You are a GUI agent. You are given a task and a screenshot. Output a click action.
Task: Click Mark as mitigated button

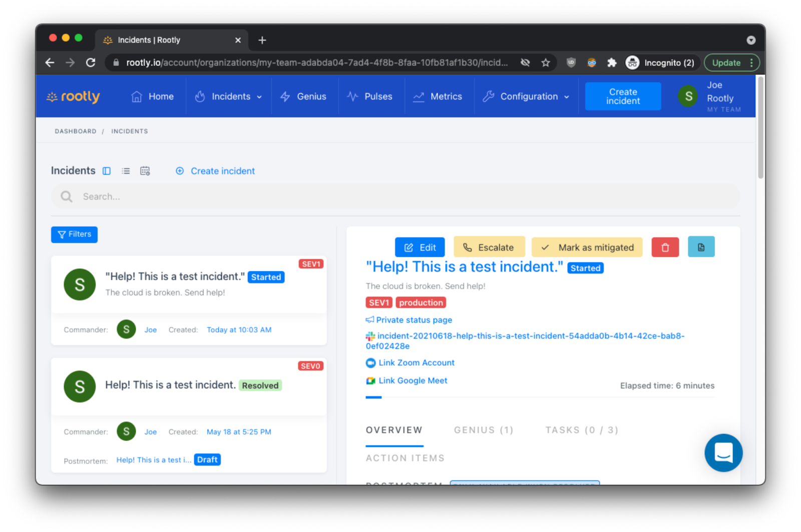coord(587,247)
